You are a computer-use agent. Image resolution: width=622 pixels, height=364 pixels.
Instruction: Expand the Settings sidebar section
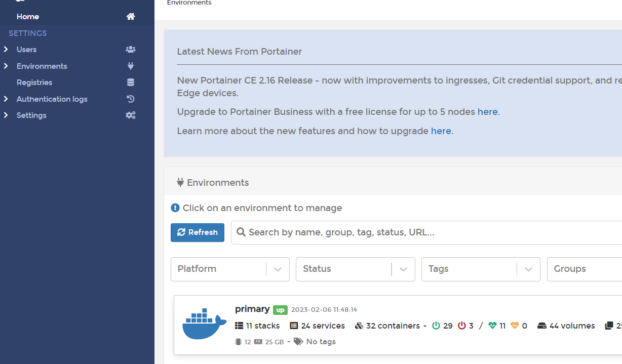click(x=6, y=115)
